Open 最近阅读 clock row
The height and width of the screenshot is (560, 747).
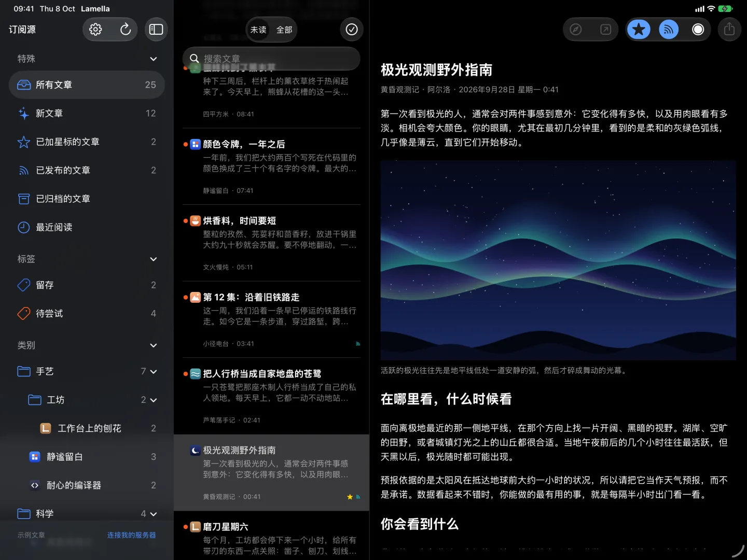(x=87, y=227)
